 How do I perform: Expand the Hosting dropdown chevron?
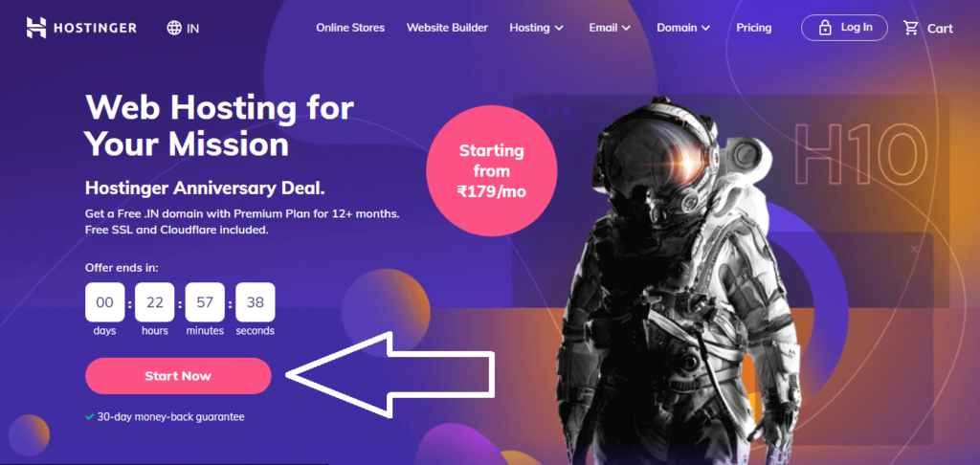click(559, 28)
